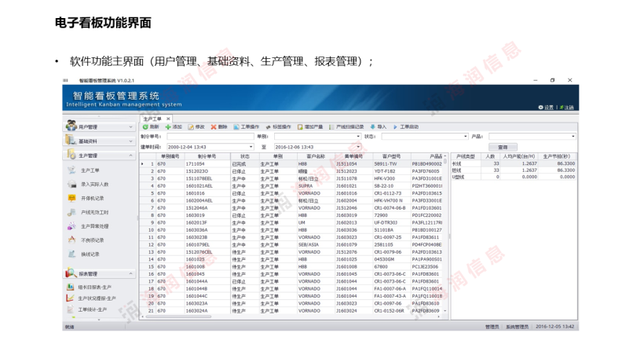Select row with order 1601021AEL
Viewport: 644px width, 362px height.
coord(291,186)
